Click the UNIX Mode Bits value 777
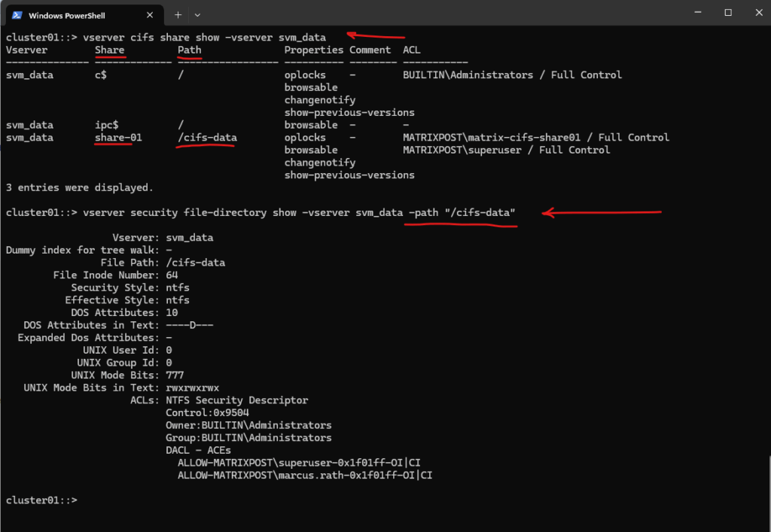Image resolution: width=771 pixels, height=532 pixels. click(175, 375)
